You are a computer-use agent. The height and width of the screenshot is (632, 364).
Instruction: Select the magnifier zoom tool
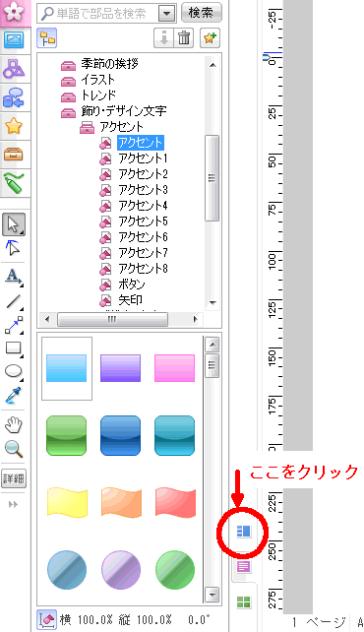[x=14, y=448]
